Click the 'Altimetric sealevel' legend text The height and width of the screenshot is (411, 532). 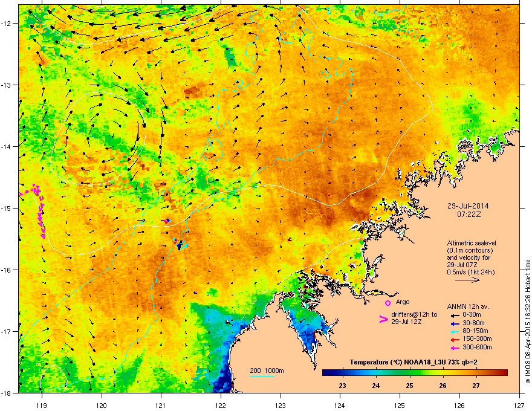[x=472, y=243]
